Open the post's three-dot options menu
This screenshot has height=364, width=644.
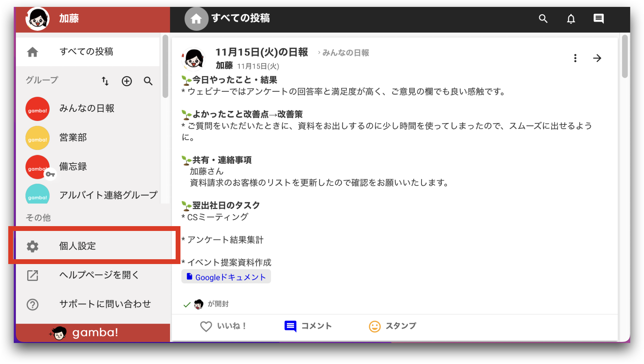(575, 58)
